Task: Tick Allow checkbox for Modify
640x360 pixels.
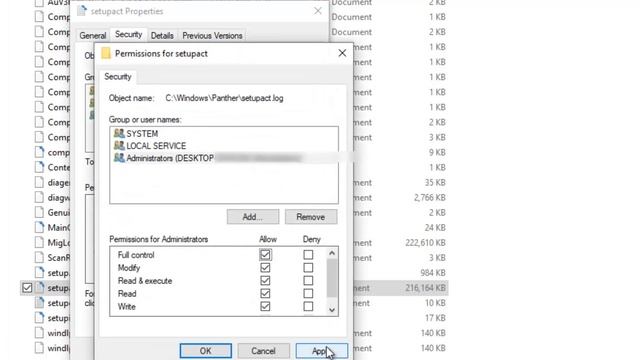Action: (x=265, y=268)
